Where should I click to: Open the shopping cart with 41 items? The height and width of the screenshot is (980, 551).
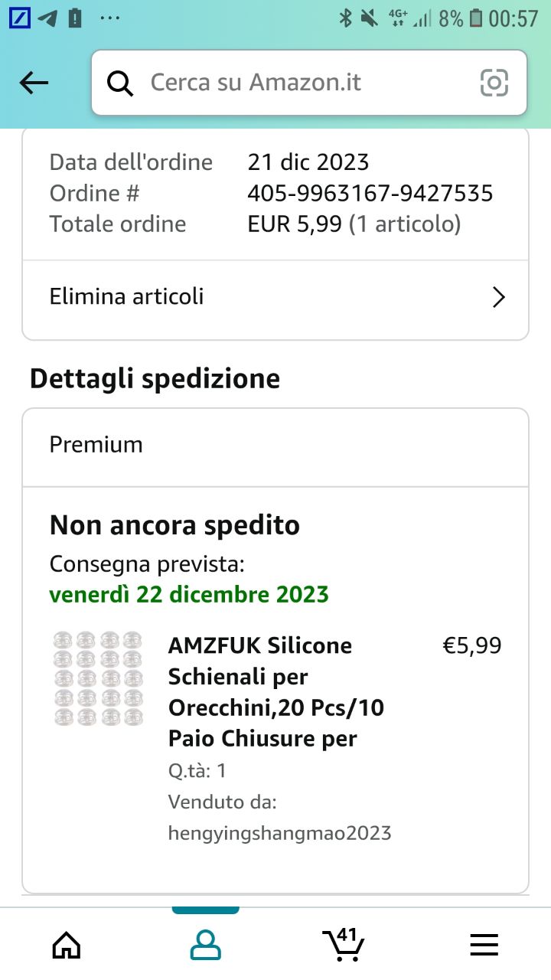(343, 945)
